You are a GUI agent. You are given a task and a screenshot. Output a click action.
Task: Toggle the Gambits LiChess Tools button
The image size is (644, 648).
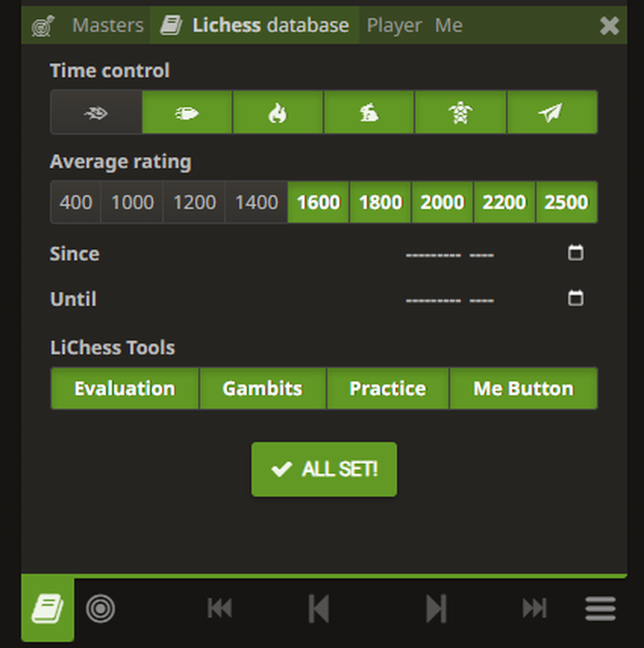262,389
